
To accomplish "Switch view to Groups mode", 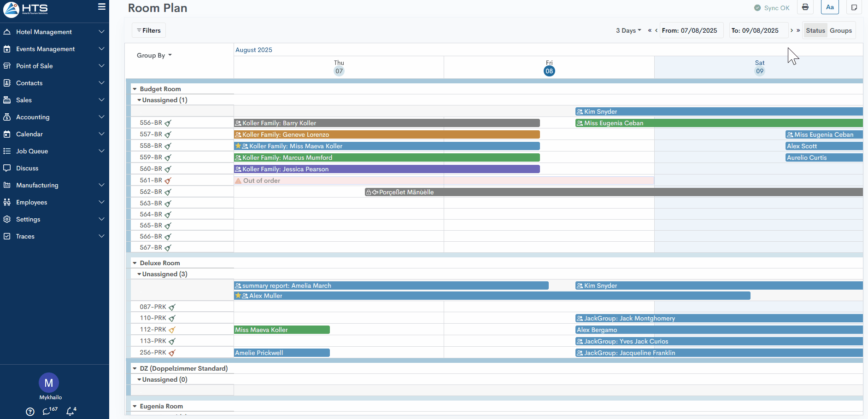I will coord(840,30).
